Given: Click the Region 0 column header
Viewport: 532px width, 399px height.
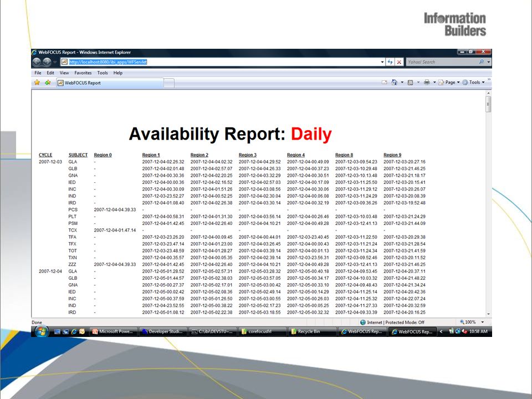Looking at the screenshot, I should 103,155.
